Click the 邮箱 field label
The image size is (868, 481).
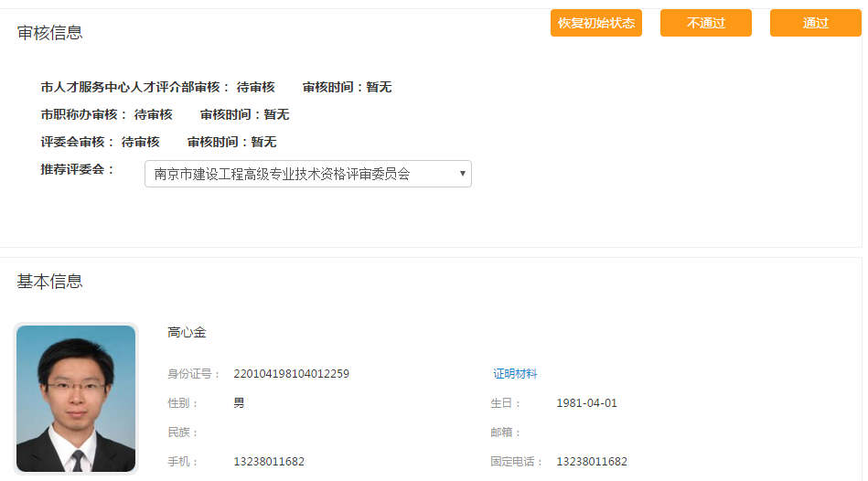pos(506,433)
